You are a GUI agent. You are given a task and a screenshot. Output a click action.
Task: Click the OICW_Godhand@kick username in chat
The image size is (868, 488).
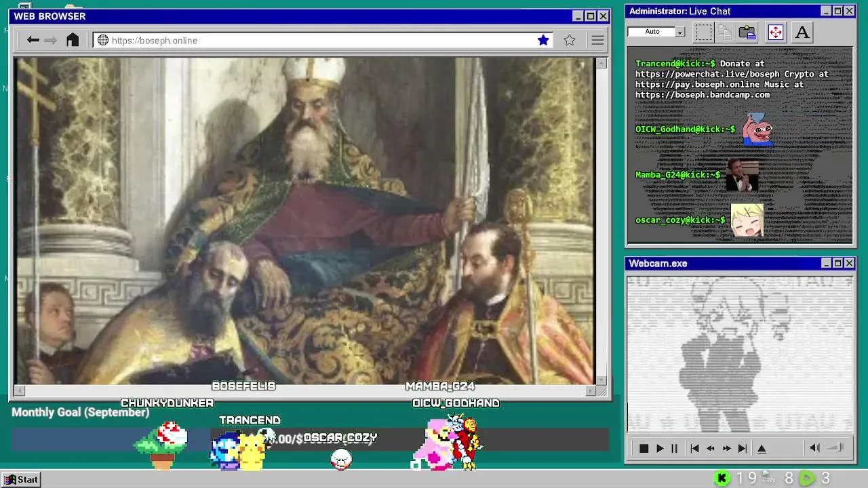(685, 129)
